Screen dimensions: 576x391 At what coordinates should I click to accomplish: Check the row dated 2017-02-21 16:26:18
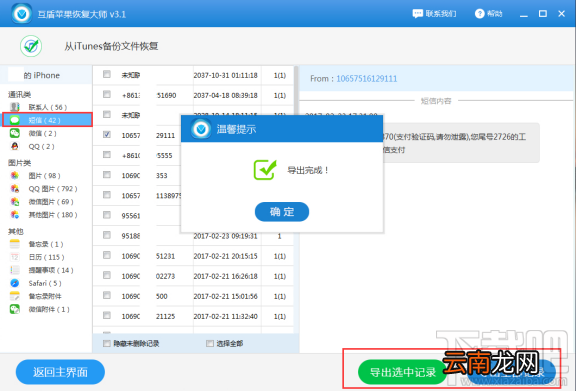pyautogui.click(x=107, y=275)
